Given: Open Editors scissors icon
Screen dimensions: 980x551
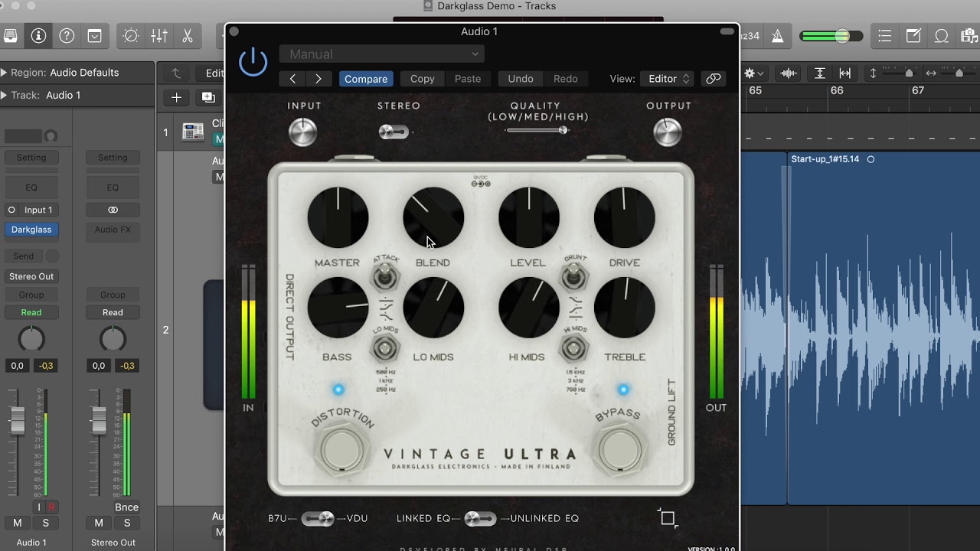Looking at the screenshot, I should click(x=188, y=36).
